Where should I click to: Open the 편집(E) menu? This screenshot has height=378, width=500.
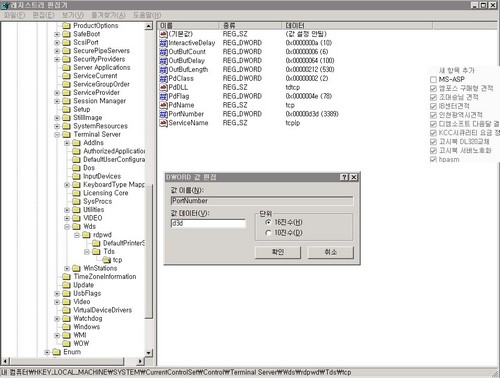pos(43,15)
